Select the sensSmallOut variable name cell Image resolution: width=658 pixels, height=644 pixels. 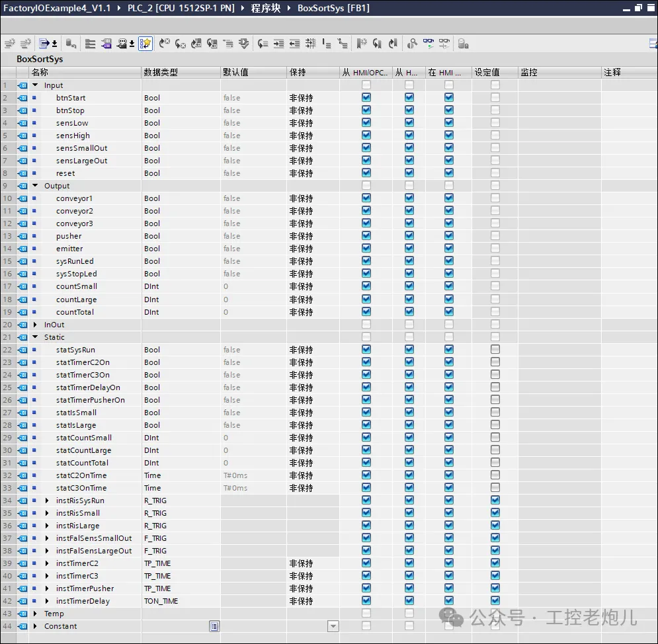(82, 148)
